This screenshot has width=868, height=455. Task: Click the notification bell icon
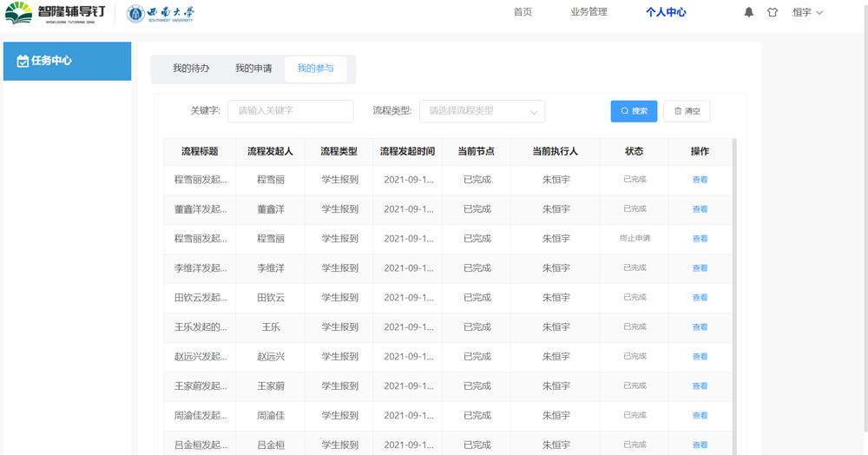(x=748, y=13)
